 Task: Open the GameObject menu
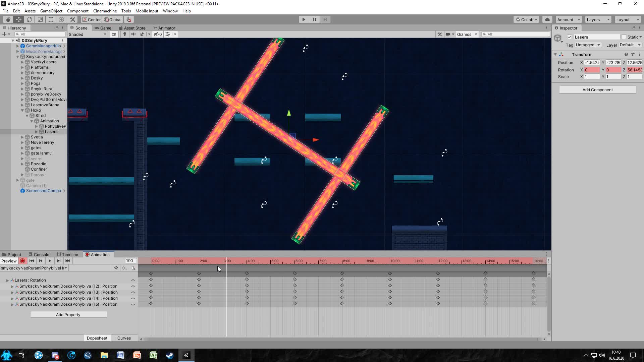(x=51, y=11)
